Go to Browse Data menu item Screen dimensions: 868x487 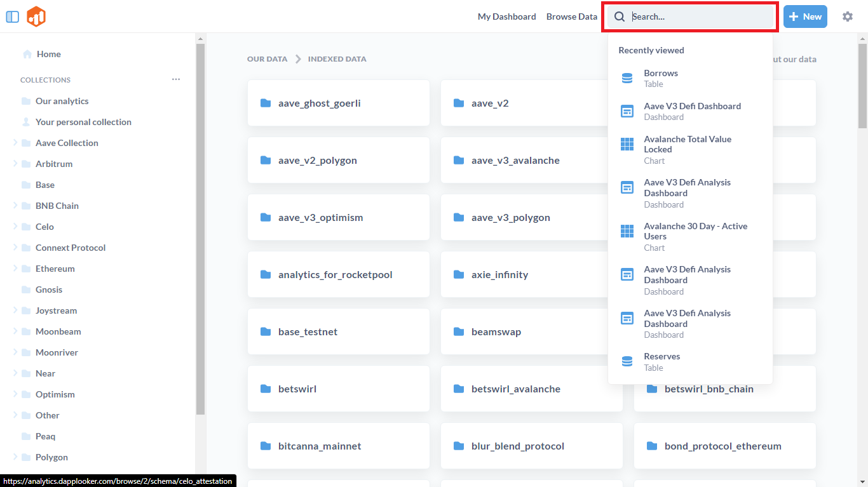(x=571, y=17)
